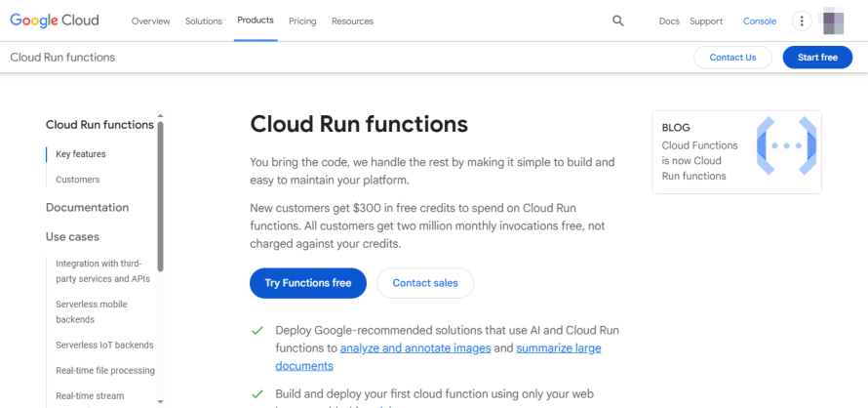Open the Cloud Functions blog card text

tap(699, 161)
